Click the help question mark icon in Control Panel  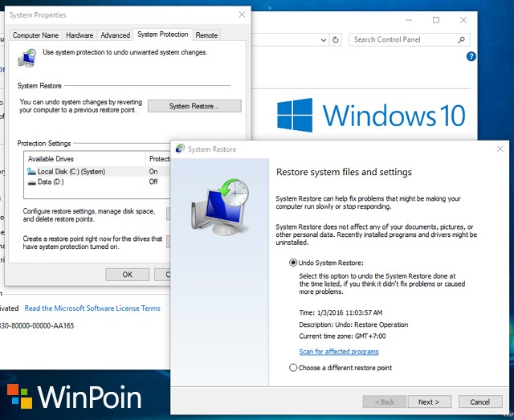[471, 56]
